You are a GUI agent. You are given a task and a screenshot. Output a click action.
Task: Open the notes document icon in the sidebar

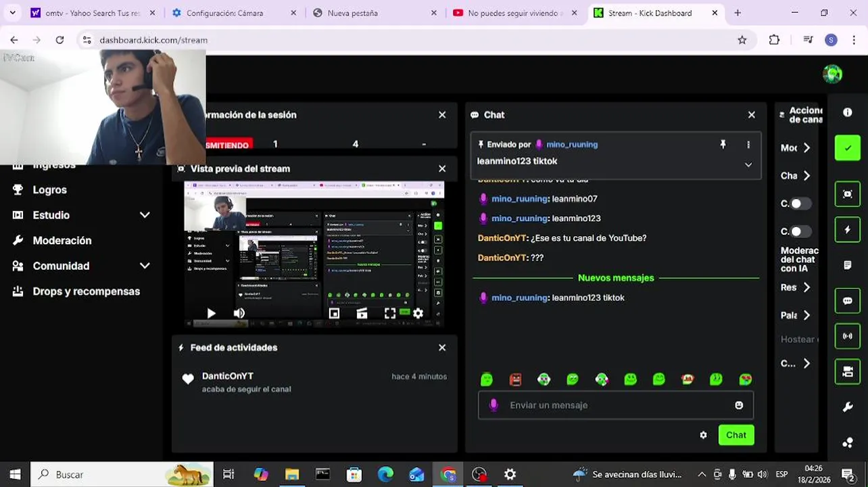click(847, 265)
